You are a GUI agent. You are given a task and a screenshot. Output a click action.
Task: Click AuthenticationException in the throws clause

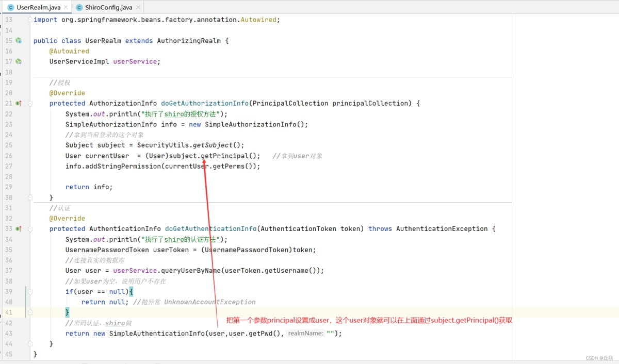[442, 228]
